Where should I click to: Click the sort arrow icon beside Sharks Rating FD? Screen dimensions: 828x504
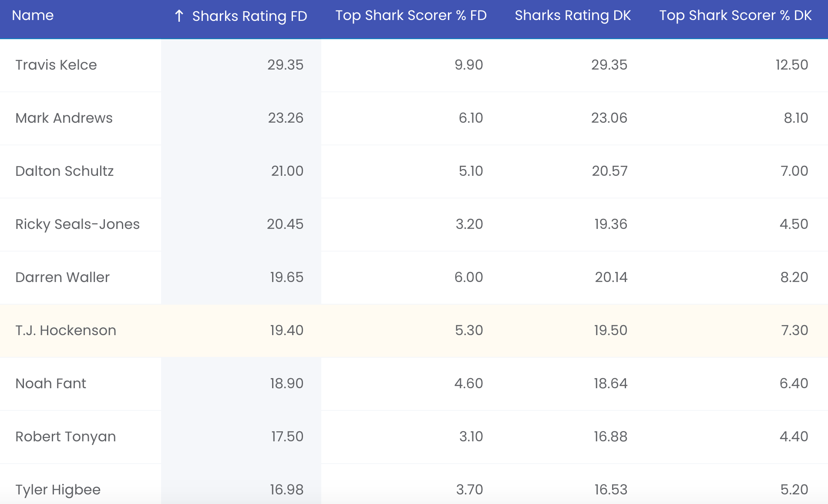coord(179,16)
